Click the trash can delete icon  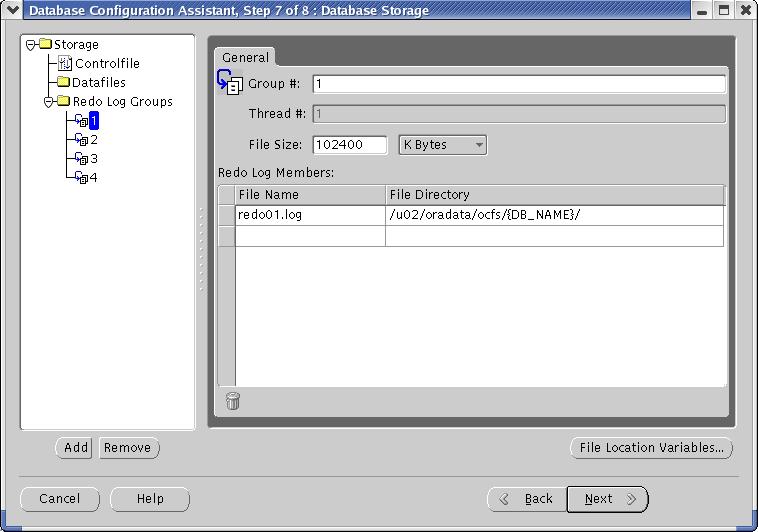click(x=233, y=401)
